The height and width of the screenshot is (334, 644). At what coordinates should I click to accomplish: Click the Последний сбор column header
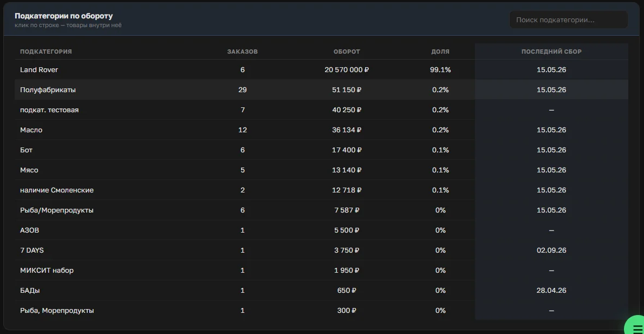pyautogui.click(x=551, y=52)
